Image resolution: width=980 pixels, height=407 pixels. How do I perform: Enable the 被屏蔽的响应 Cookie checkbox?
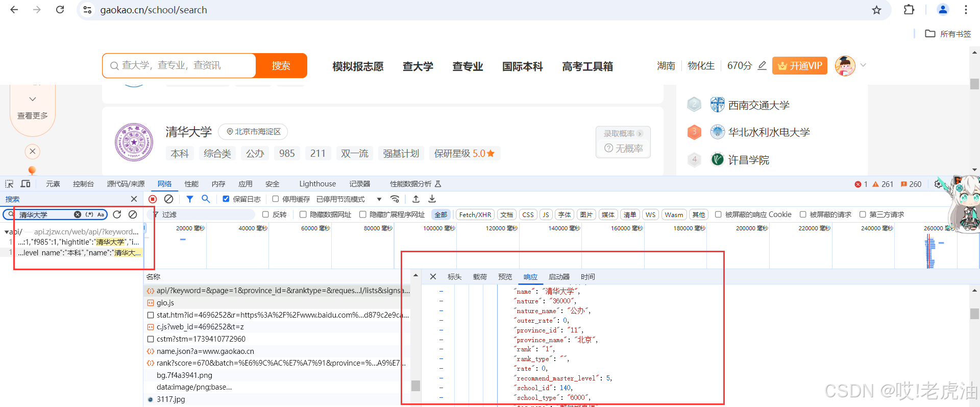718,214
